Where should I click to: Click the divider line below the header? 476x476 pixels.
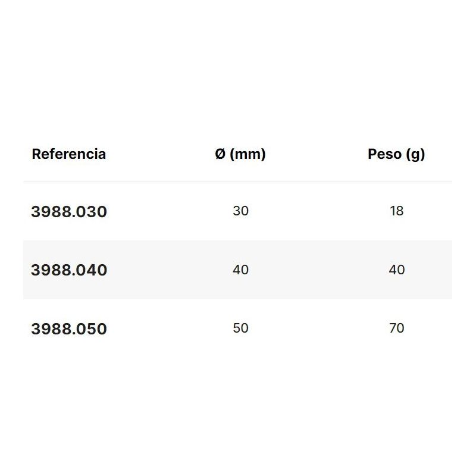coord(238,181)
